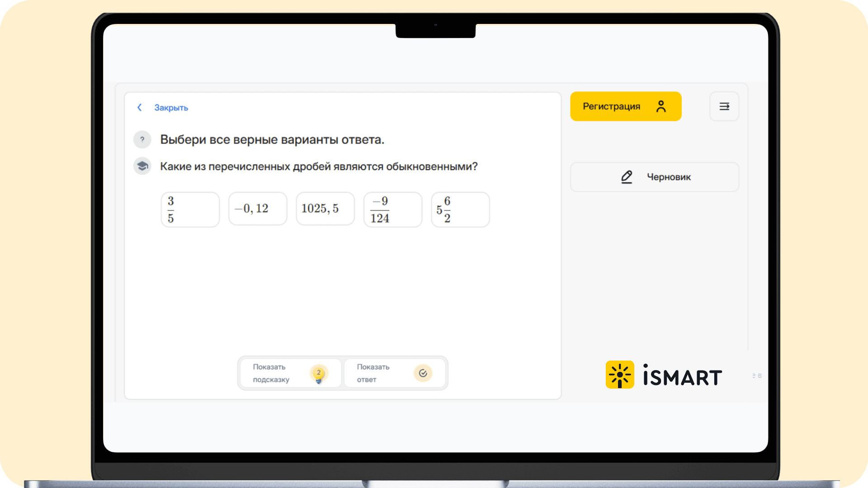The image size is (868, 488).
Task: Click the back chevron beside Закрыть
Action: pyautogui.click(x=139, y=108)
